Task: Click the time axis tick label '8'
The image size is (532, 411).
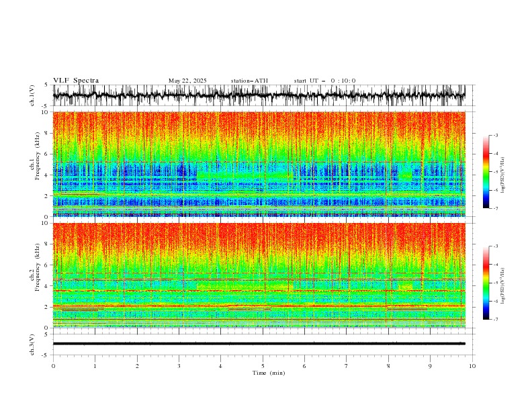Action: click(x=388, y=366)
